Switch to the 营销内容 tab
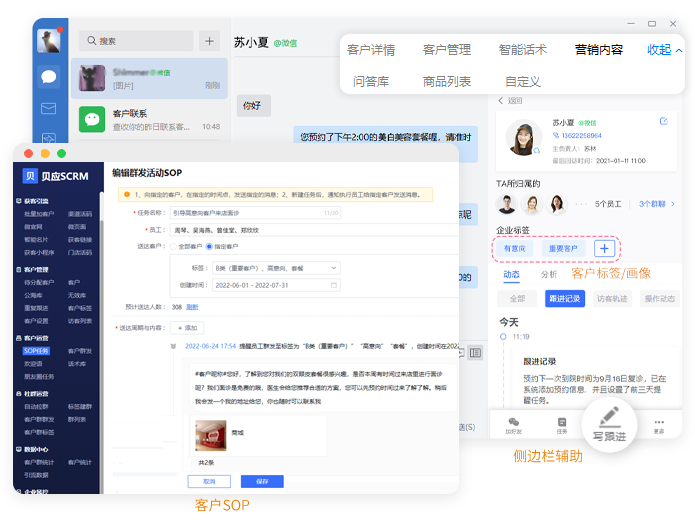 coord(599,50)
